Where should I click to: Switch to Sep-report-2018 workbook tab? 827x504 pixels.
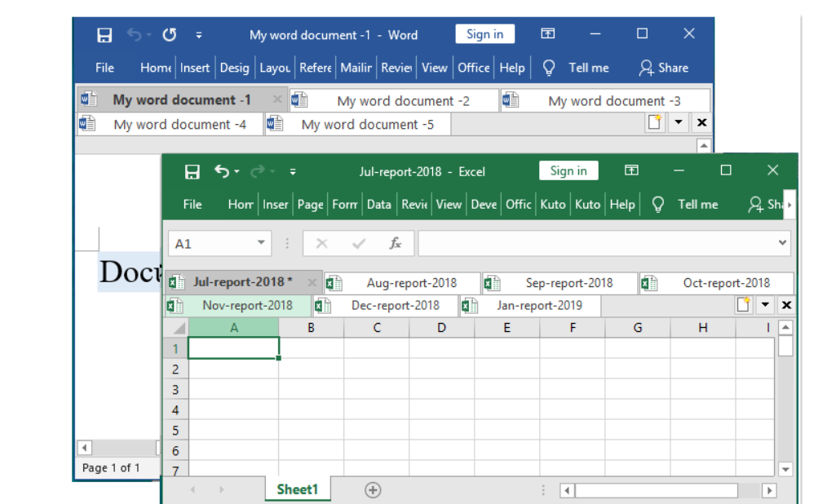coord(559,283)
